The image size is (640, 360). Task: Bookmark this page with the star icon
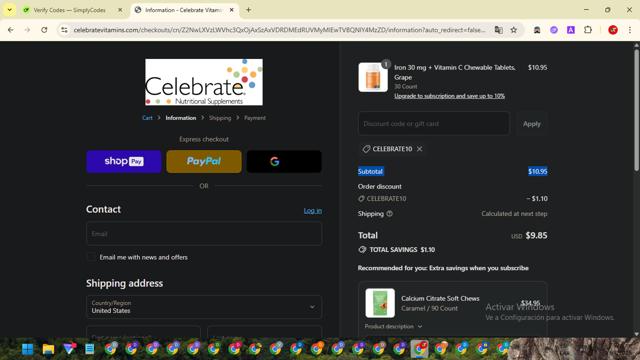513,30
